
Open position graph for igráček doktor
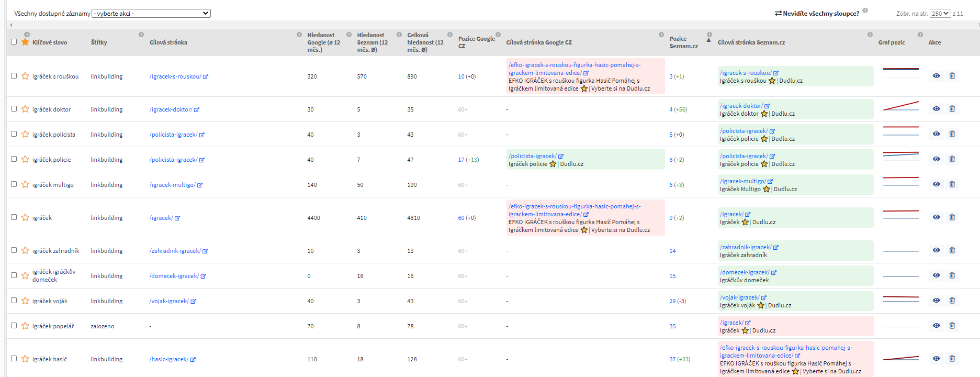click(900, 106)
